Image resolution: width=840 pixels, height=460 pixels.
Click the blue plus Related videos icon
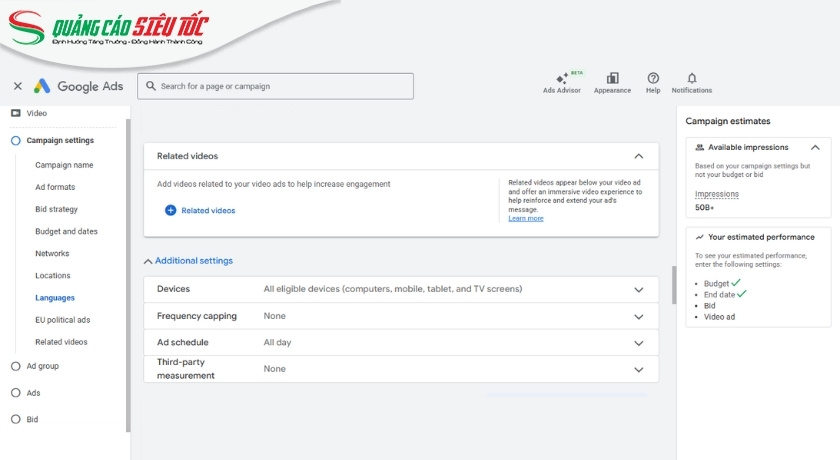pyautogui.click(x=170, y=210)
